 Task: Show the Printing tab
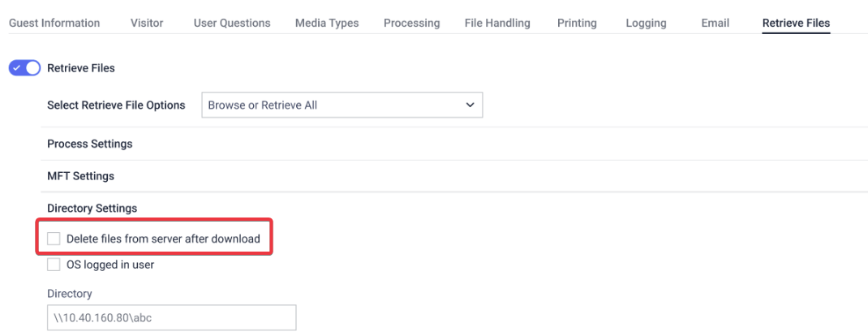578,23
